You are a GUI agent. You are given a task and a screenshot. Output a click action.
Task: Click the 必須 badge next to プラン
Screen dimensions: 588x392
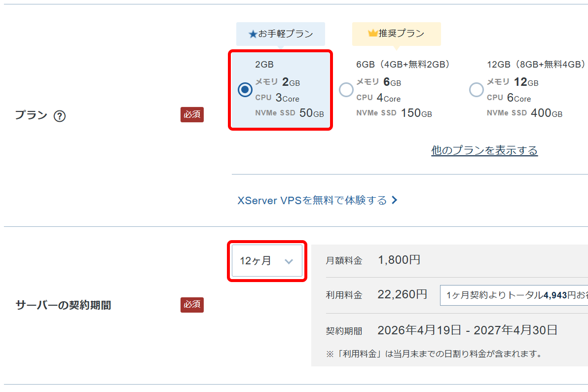coord(192,115)
